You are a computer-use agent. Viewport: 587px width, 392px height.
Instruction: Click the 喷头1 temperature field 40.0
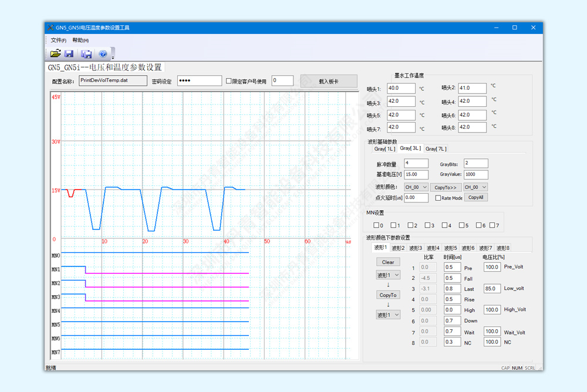tap(401, 89)
